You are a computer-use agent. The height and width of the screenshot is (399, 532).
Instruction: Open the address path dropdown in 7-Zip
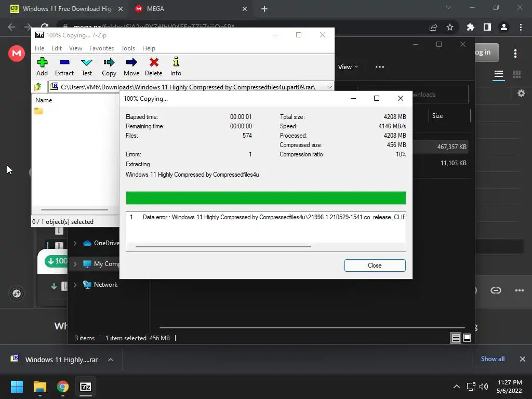(x=329, y=87)
